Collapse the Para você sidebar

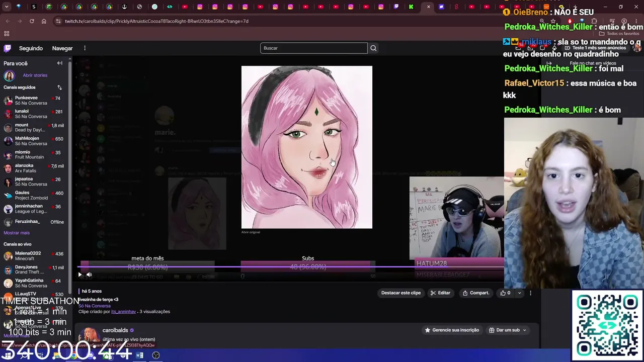pyautogui.click(x=59, y=63)
